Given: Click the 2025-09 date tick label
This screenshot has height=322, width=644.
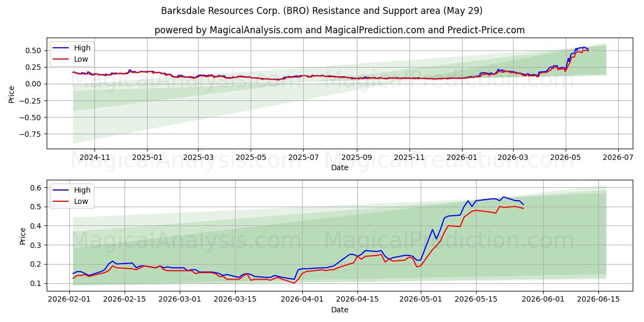Looking at the screenshot, I should coord(357,158).
